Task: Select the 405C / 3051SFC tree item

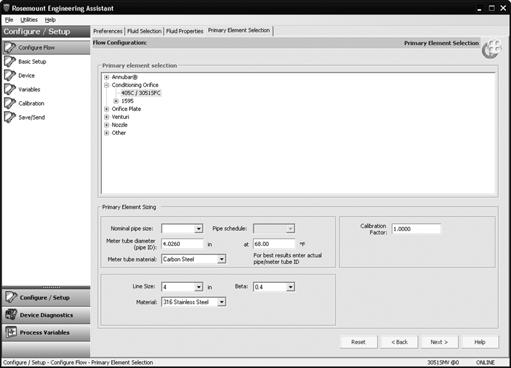Action: point(141,93)
